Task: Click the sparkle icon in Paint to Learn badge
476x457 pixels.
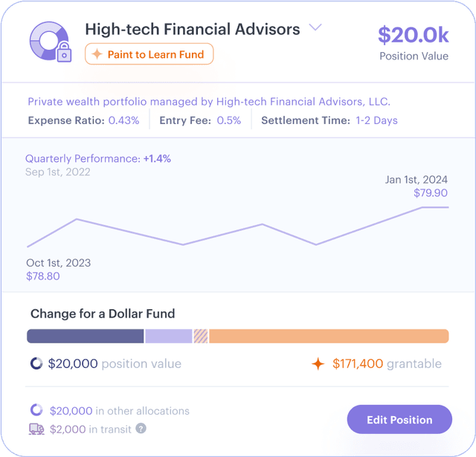Action: coord(97,54)
